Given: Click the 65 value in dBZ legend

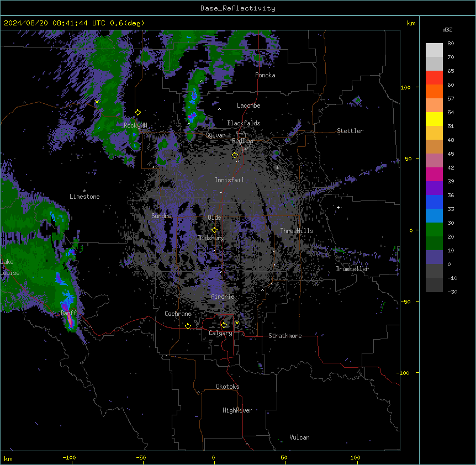Looking at the screenshot, I should click(x=451, y=71).
